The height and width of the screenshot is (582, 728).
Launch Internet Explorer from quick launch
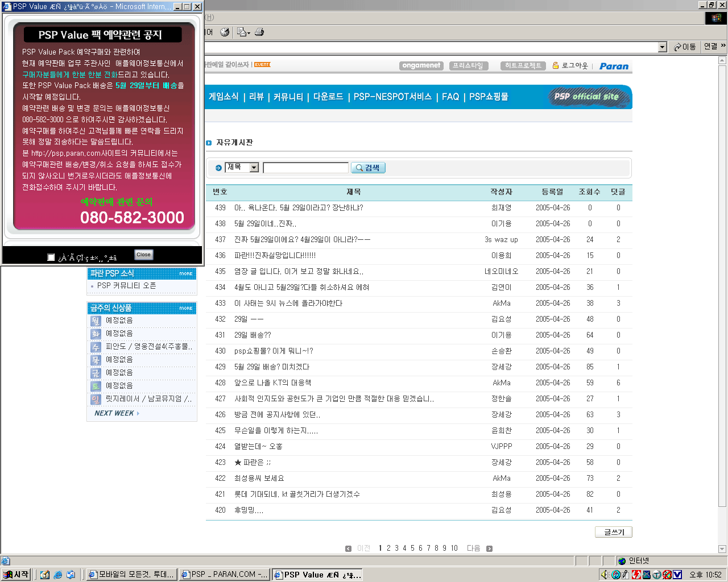pos(58,575)
